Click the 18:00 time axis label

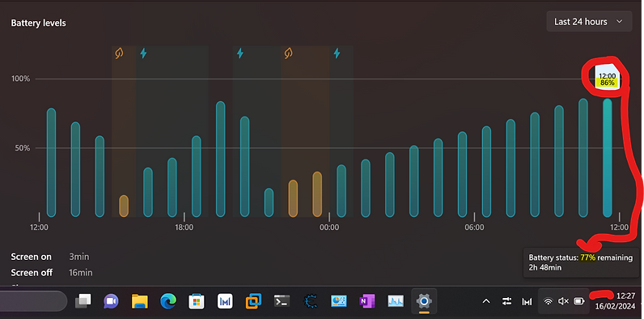click(x=184, y=228)
